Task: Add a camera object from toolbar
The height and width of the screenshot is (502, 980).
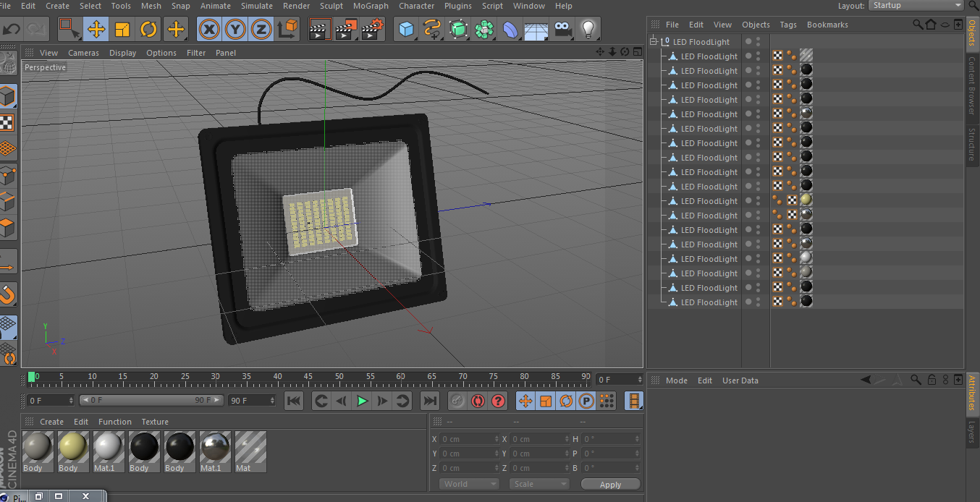Action: (562, 30)
